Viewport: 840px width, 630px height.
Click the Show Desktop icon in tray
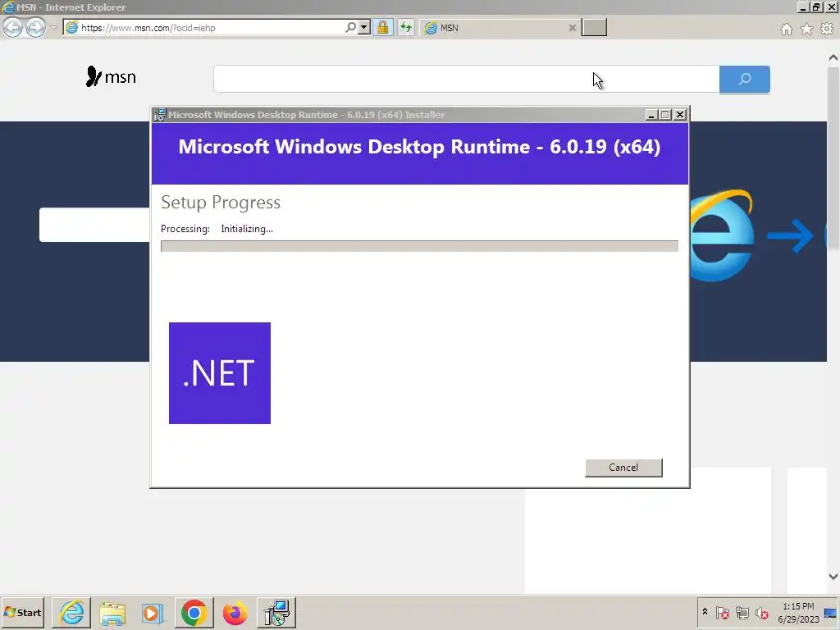(x=830, y=612)
